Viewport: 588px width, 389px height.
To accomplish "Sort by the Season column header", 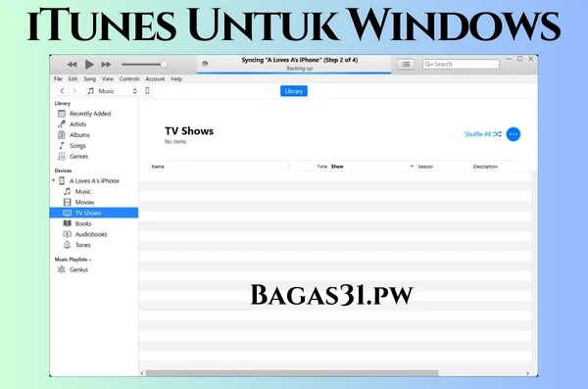I will pos(444,167).
